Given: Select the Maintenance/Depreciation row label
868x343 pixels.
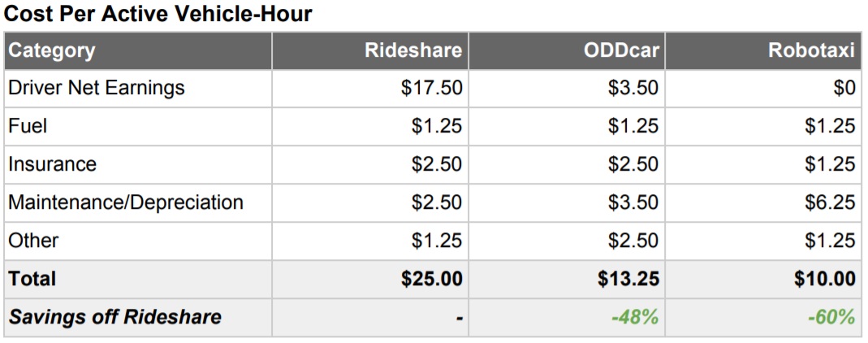Looking at the screenshot, I should coord(126,202).
